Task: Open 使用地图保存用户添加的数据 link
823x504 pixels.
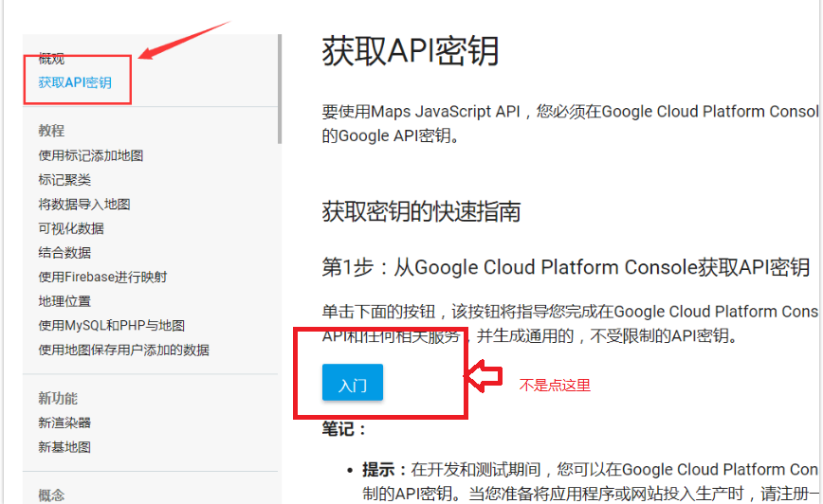Action: click(124, 350)
